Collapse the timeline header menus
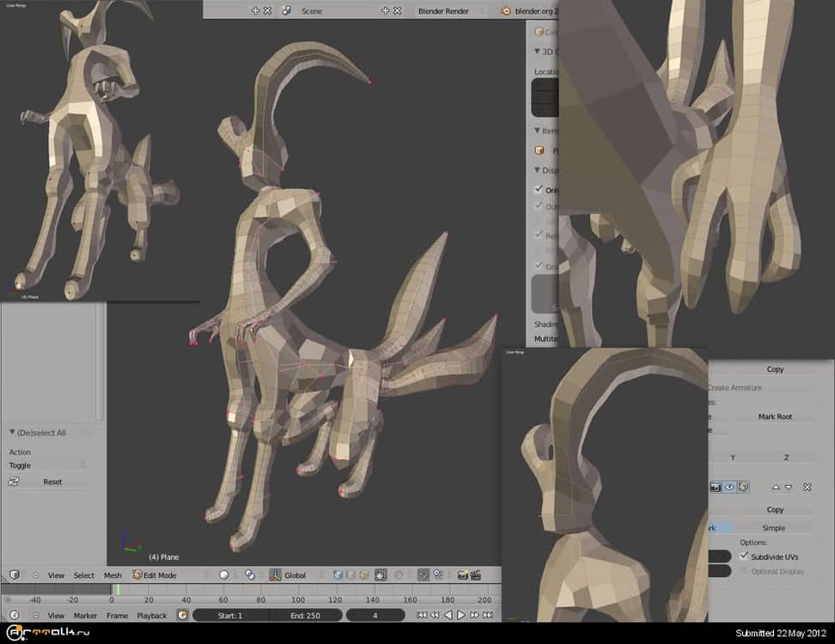The height and width of the screenshot is (644, 835). pos(36,616)
